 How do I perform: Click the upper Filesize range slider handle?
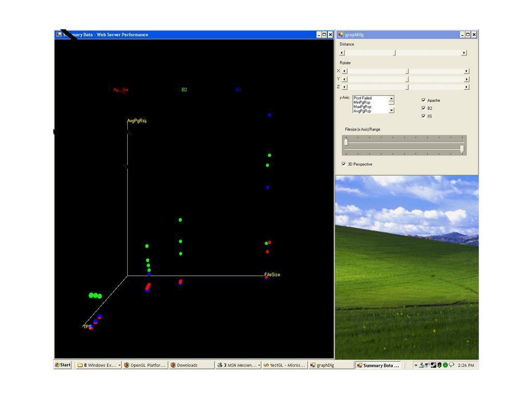(346, 141)
